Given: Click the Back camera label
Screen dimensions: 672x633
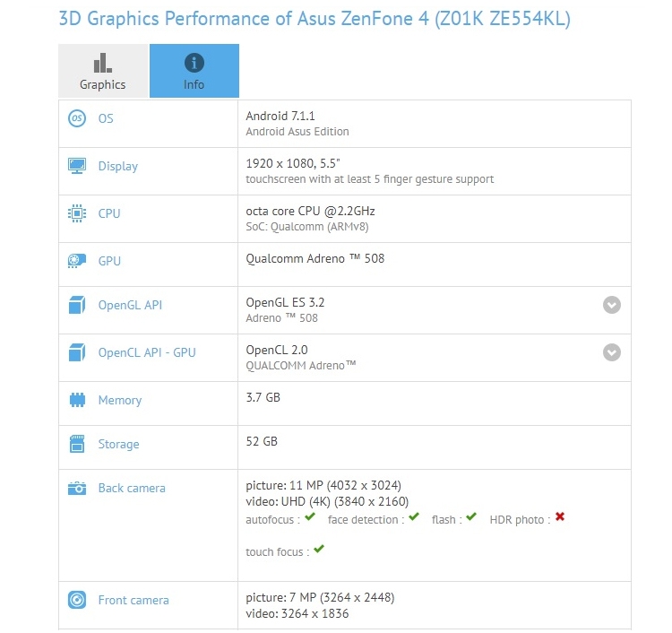Looking at the screenshot, I should point(132,488).
